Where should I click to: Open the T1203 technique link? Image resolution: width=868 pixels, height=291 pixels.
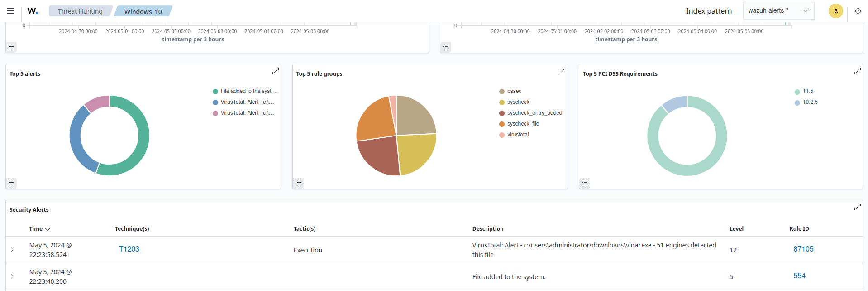pos(129,249)
